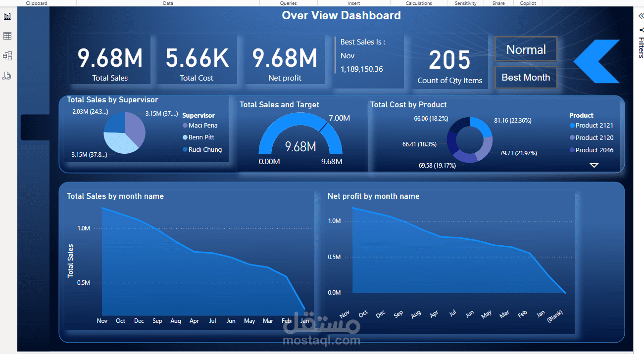Click Nov on Total Sales chart axis

[102, 321]
